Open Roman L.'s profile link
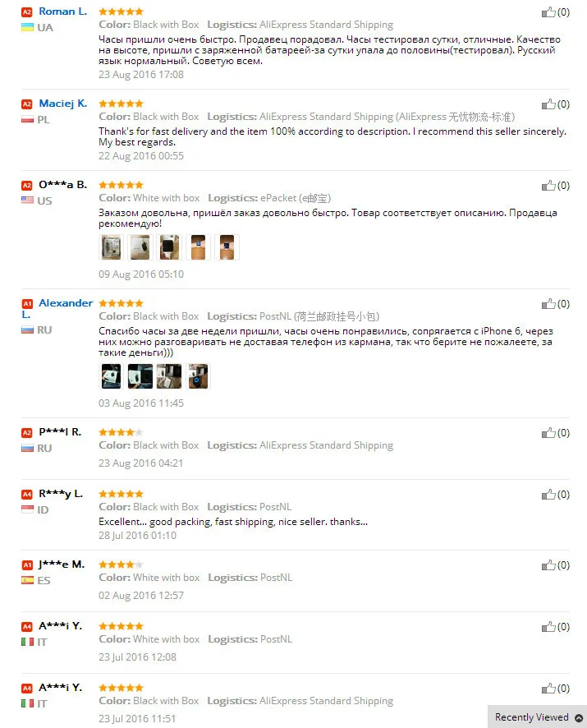 pyautogui.click(x=62, y=12)
